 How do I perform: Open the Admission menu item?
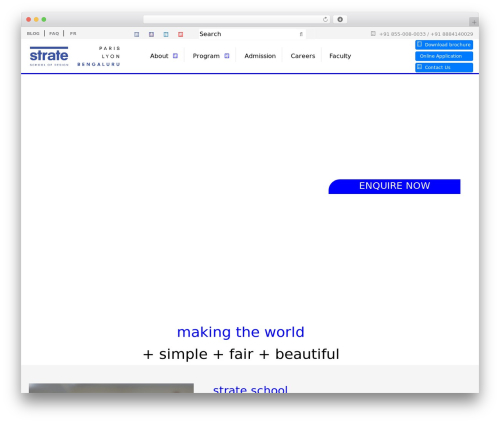coord(260,56)
